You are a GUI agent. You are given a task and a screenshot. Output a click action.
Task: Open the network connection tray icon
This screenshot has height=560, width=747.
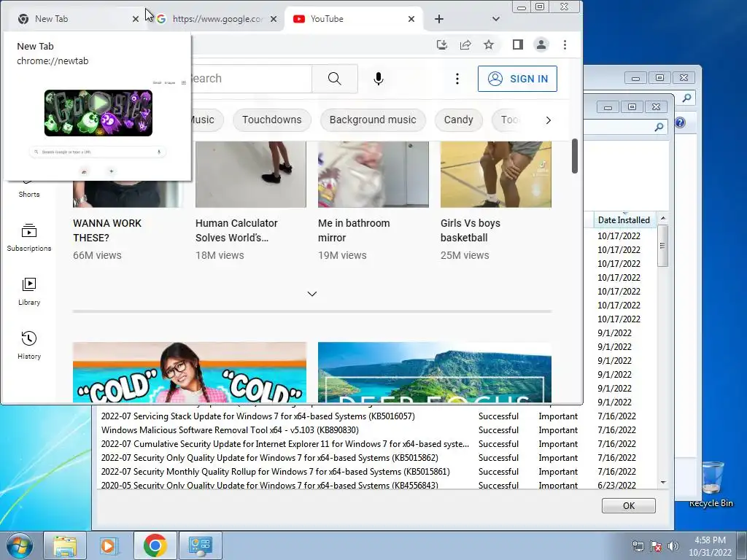(638, 546)
